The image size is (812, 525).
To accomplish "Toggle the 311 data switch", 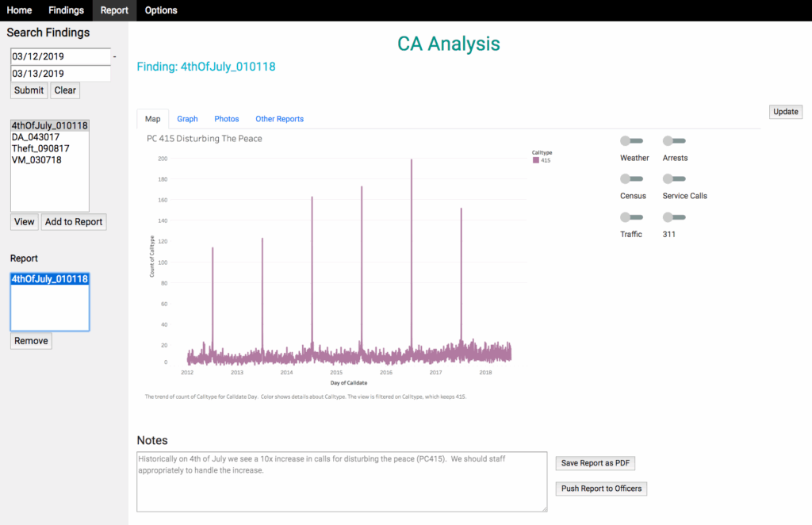I will coord(673,217).
